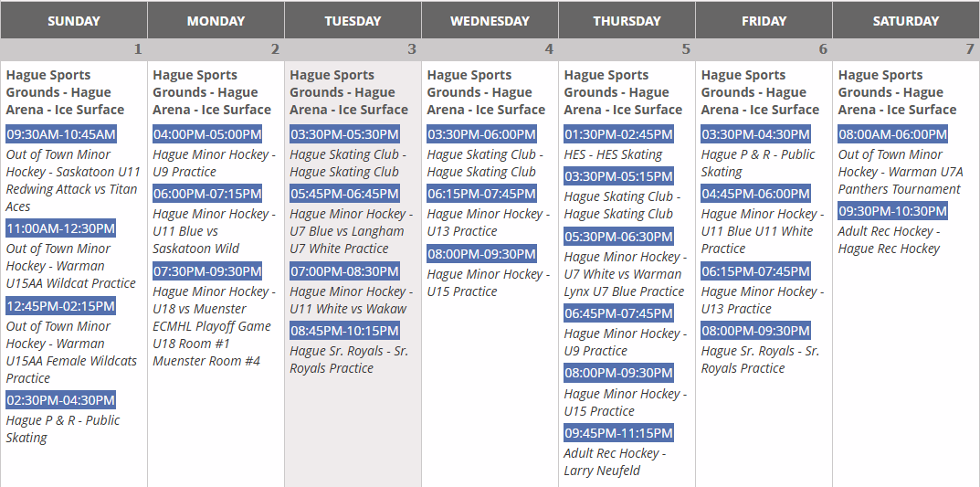Click Saturday's 09:30PM-10:30PM time slot
The image size is (980, 487).
tap(892, 211)
